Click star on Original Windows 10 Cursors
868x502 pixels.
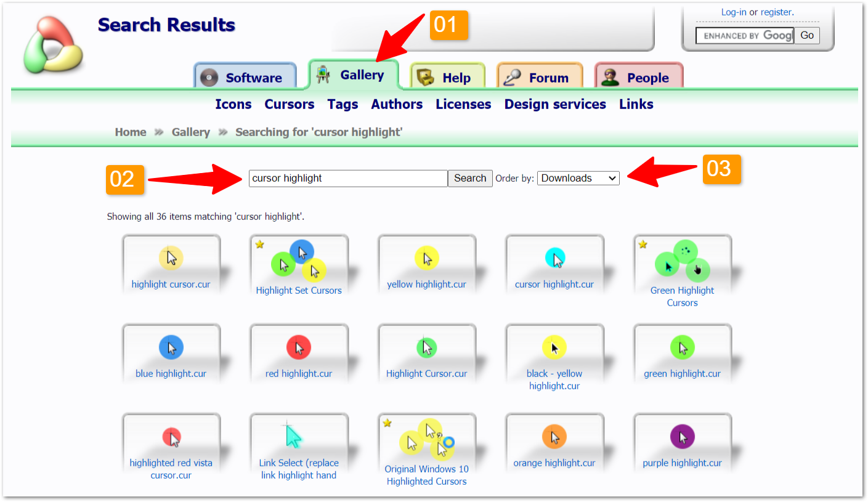(387, 423)
